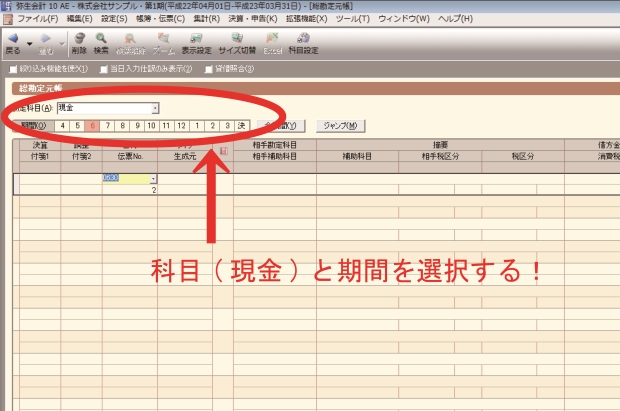The image size is (620, 411).
Task: Open the ツール(T) menu
Action: click(x=353, y=19)
